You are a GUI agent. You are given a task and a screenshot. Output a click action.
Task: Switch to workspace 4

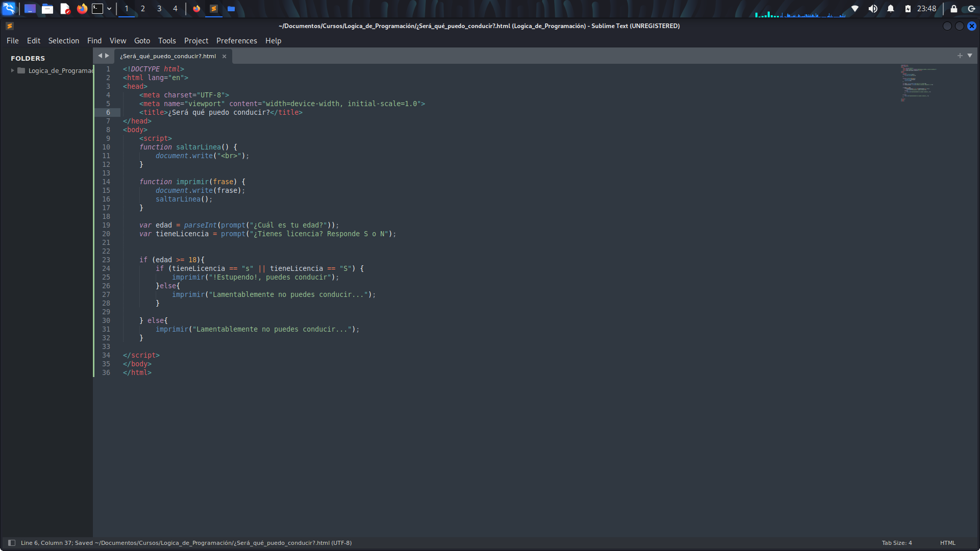(x=175, y=9)
